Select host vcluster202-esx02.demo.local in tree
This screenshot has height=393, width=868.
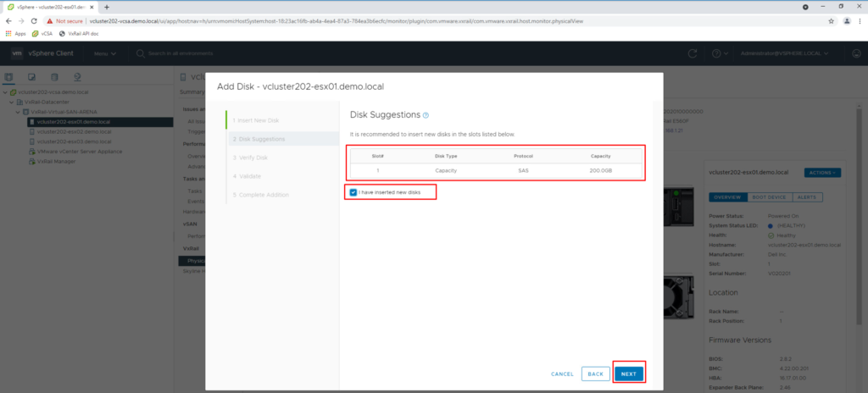(x=74, y=132)
